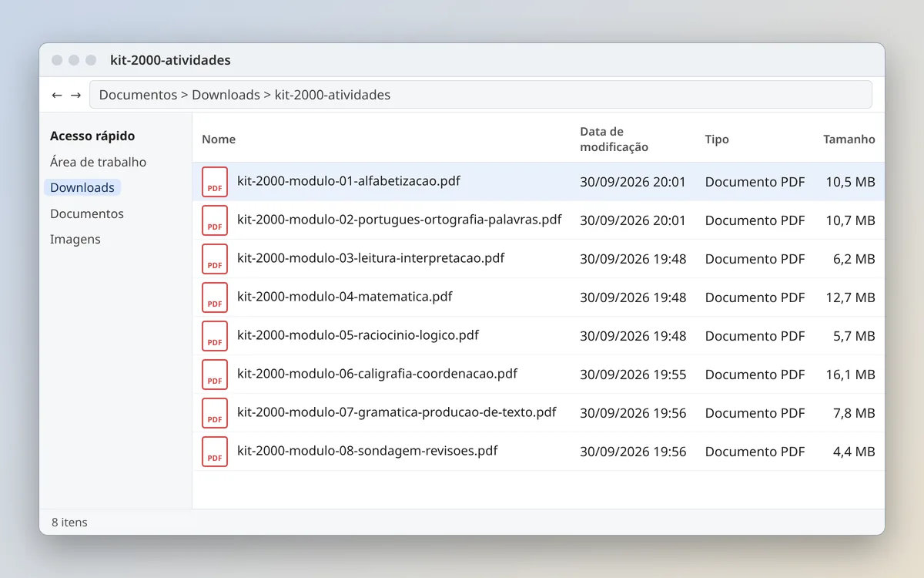Click the PDF icon for modulo-01-alfabetizacao
Screen dimensions: 924x578
point(215,182)
